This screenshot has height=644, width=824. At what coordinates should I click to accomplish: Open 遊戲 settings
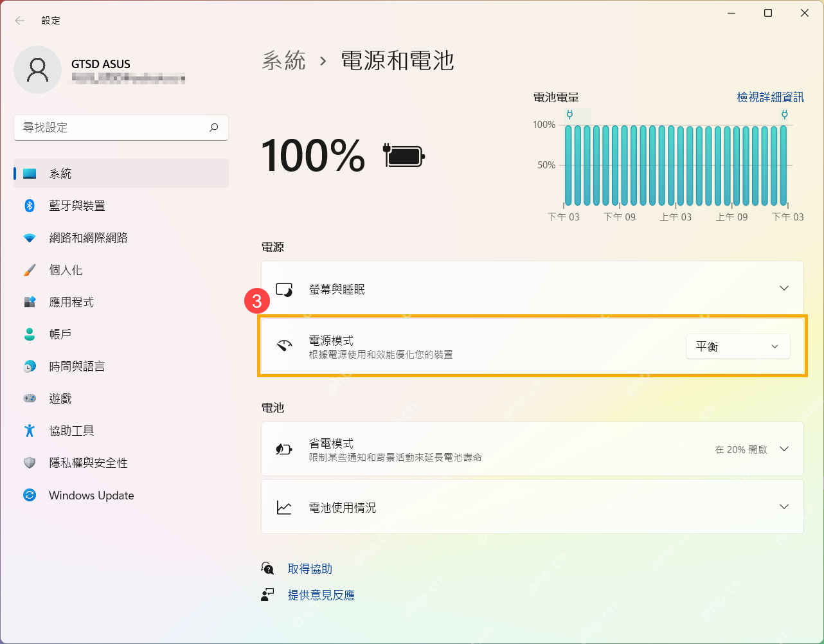[121, 398]
